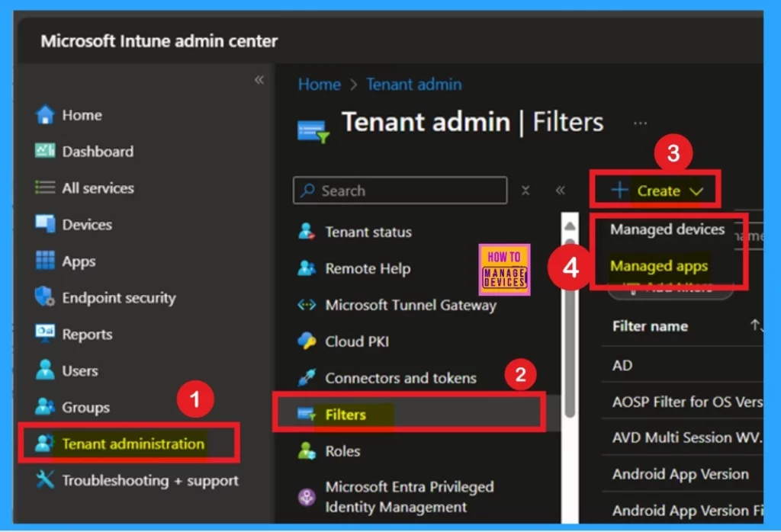
Task: Select the AVD Multi Session WV row
Action: point(683,437)
